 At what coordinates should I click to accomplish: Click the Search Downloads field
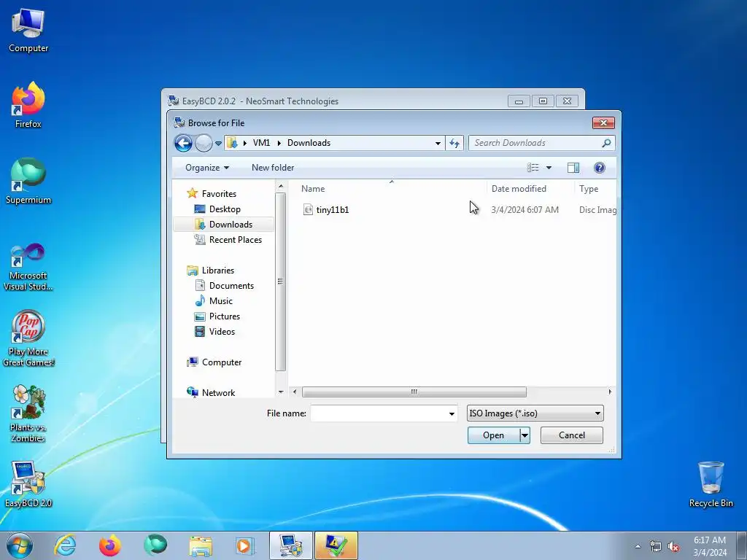[536, 143]
